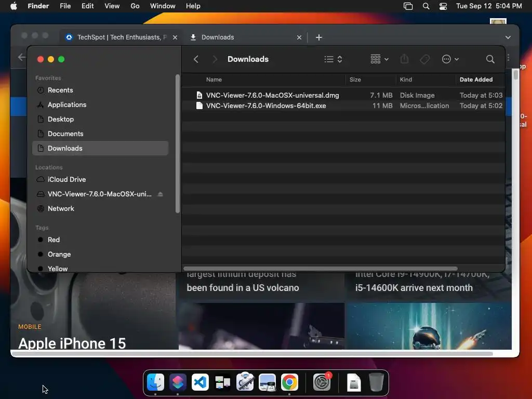Screen dimensions: 532x399
Task: Open Spotlight search in the menu bar
Action: [x=426, y=6]
